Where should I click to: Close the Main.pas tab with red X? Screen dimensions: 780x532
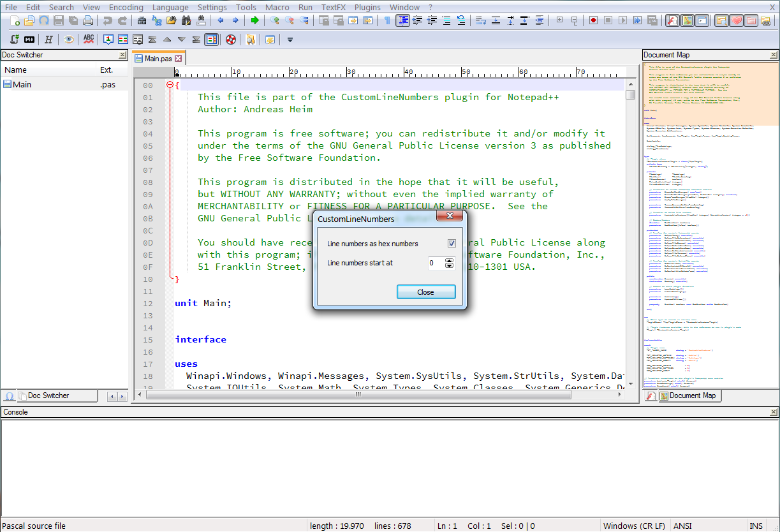tap(179, 59)
